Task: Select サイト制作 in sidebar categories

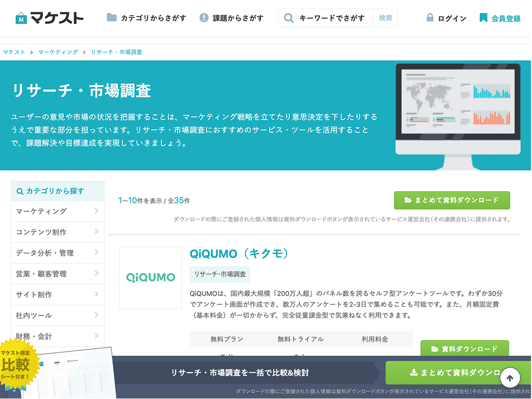Action: [x=58, y=295]
